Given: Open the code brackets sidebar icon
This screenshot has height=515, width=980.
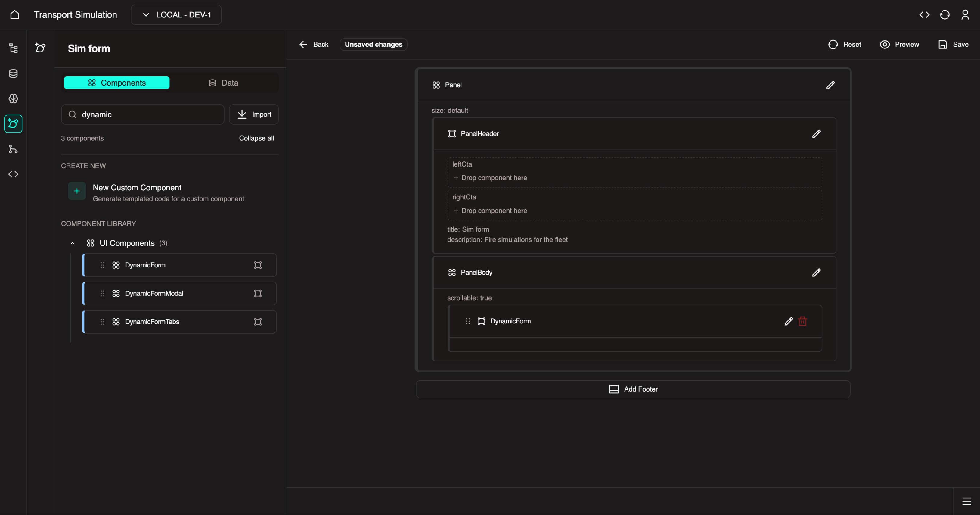Looking at the screenshot, I should click(x=13, y=174).
